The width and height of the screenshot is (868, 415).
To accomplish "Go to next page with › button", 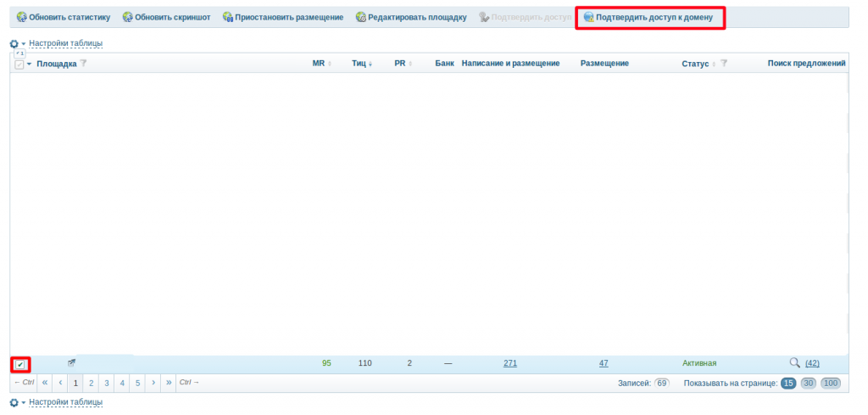I will click(153, 383).
